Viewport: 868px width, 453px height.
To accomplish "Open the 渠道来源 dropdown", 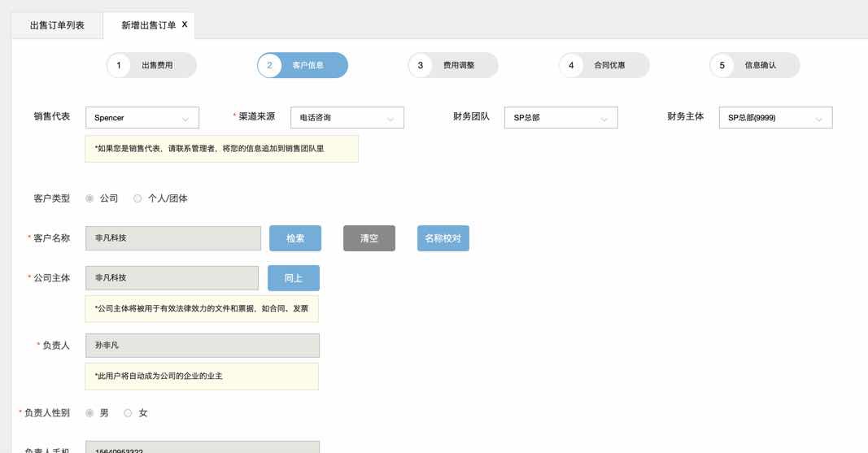I will click(x=347, y=118).
